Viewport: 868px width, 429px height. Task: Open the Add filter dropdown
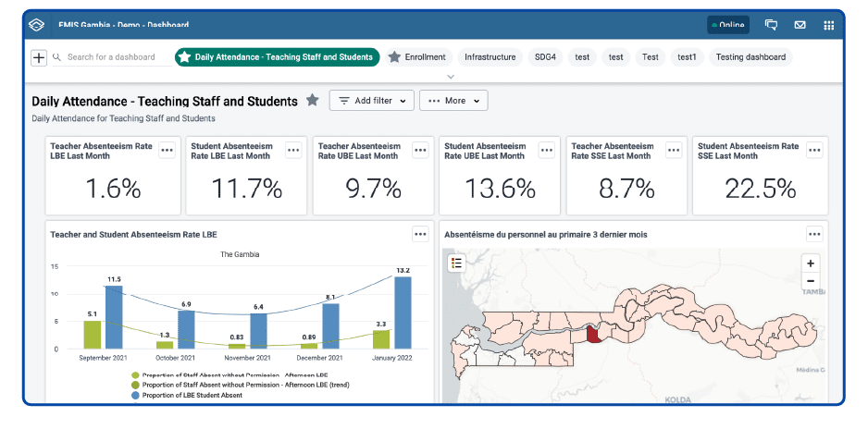(x=371, y=101)
